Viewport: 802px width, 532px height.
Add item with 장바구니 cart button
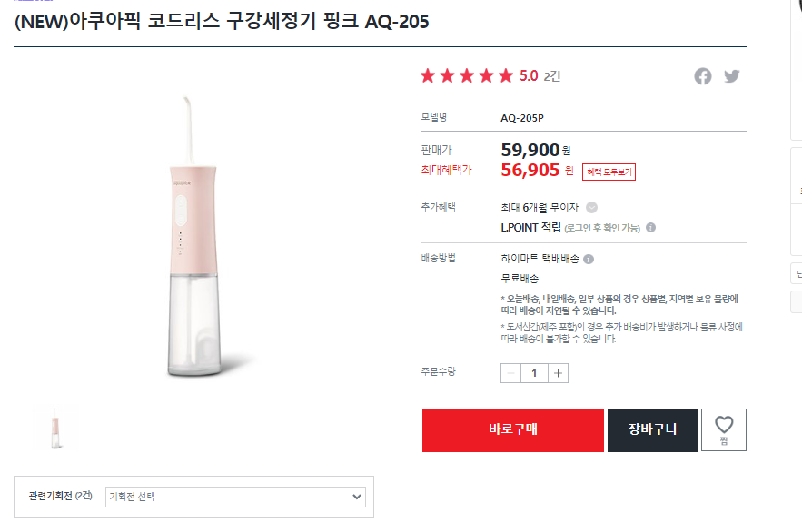(652, 429)
